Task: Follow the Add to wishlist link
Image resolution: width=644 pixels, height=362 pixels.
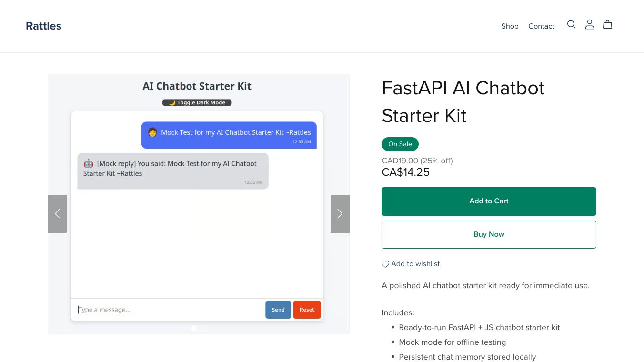Action: [x=415, y=264]
